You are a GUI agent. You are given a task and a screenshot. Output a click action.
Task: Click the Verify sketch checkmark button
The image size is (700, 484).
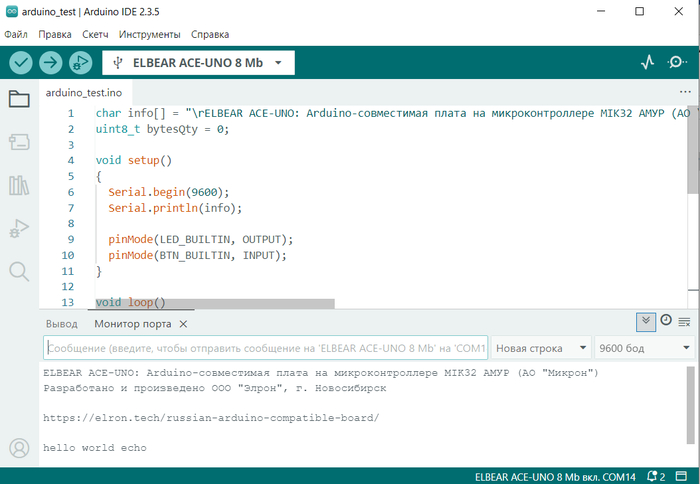pyautogui.click(x=21, y=63)
